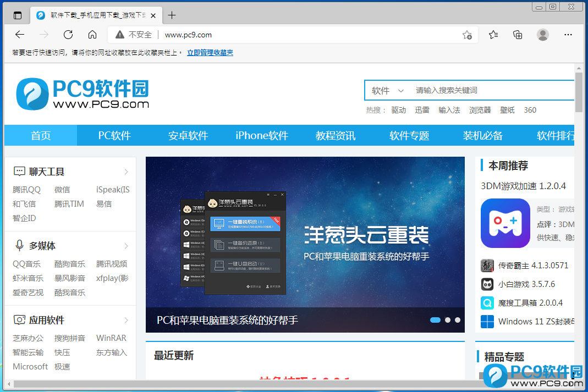
Task: Open the Collections icon
Action: (518, 35)
